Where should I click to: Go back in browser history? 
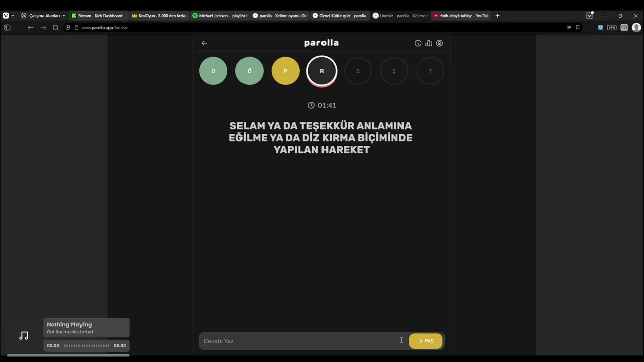tap(31, 28)
